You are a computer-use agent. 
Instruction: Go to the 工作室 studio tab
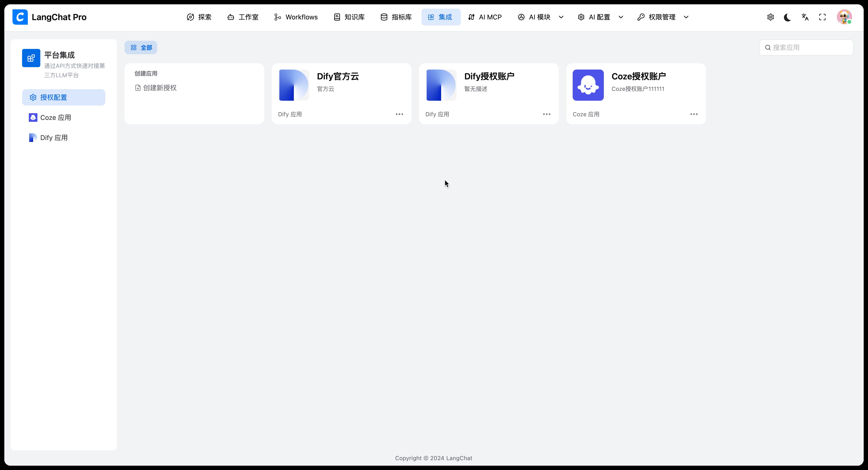243,17
